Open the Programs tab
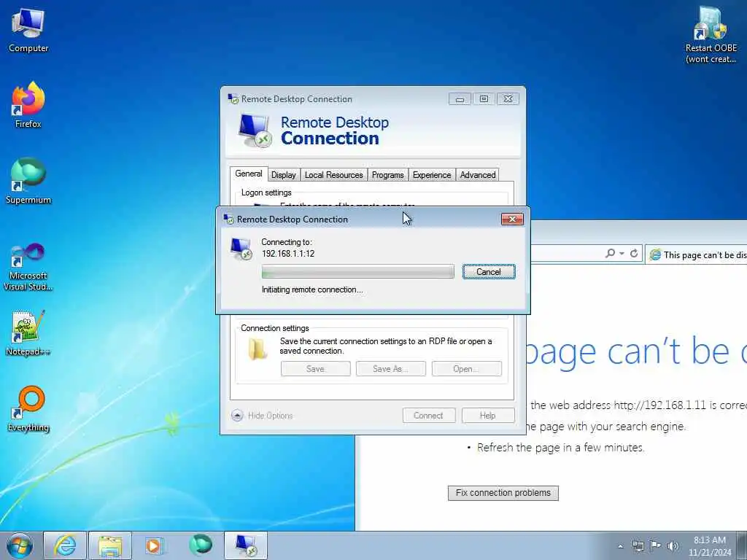The image size is (747, 560). [388, 175]
